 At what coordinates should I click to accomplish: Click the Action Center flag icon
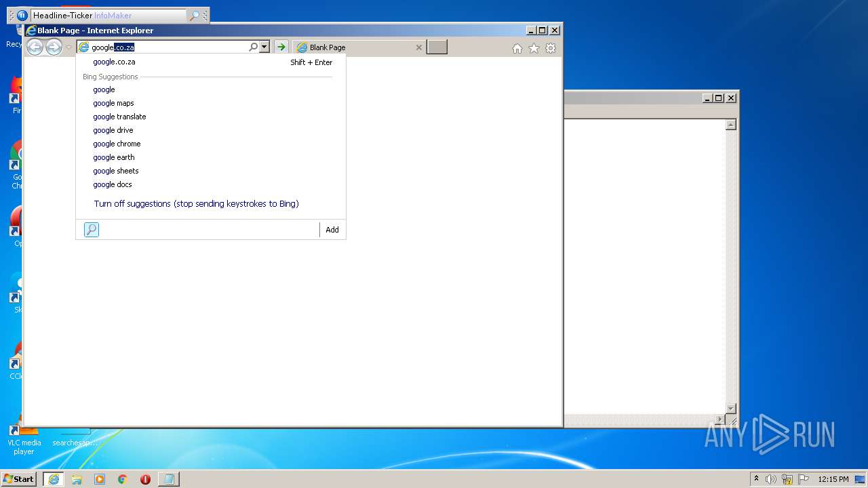804,479
